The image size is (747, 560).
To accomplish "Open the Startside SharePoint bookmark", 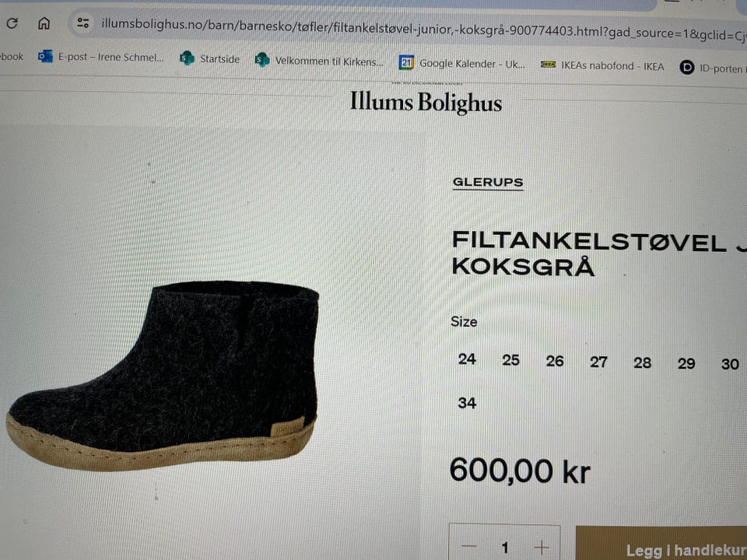I will [209, 58].
